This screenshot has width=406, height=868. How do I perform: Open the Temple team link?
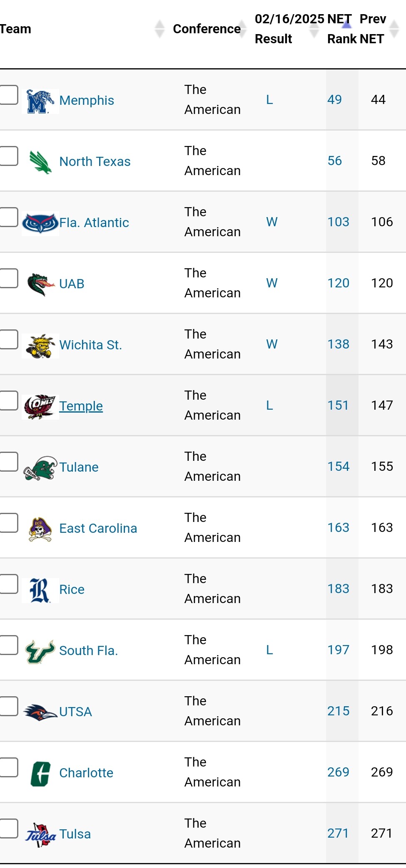tap(81, 406)
